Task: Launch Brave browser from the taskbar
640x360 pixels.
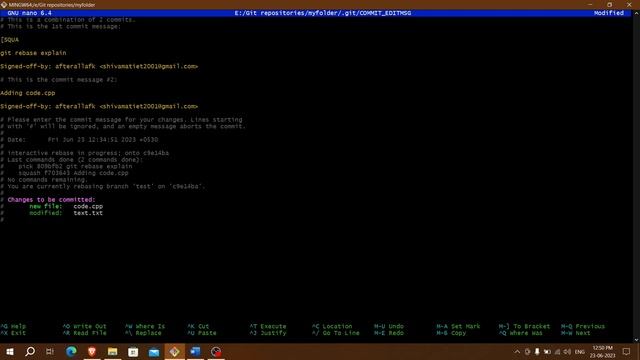Action: click(92, 351)
